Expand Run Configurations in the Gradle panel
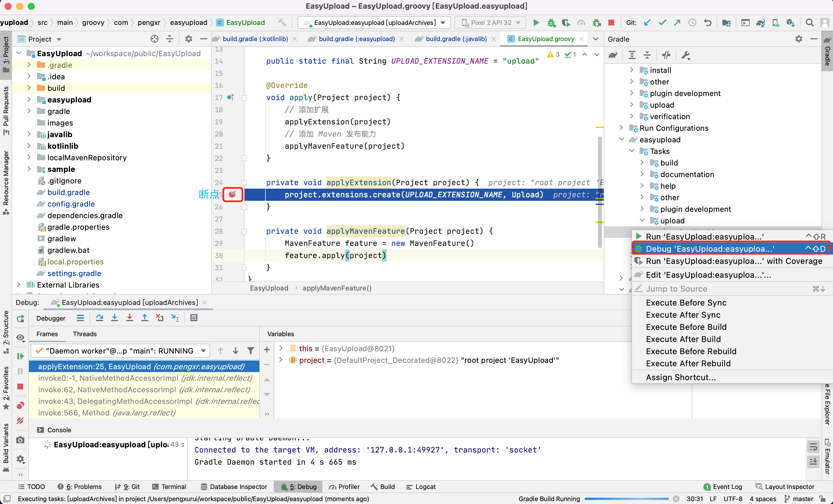Viewport: 833px width, 504px height. 621,128
